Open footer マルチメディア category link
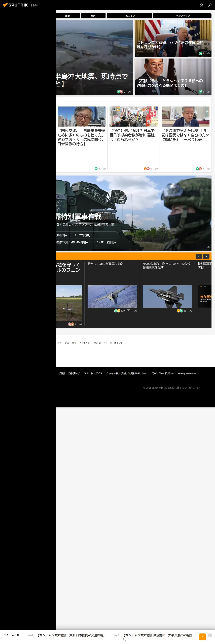Viewport: 215px width, 644px height. click(x=100, y=343)
